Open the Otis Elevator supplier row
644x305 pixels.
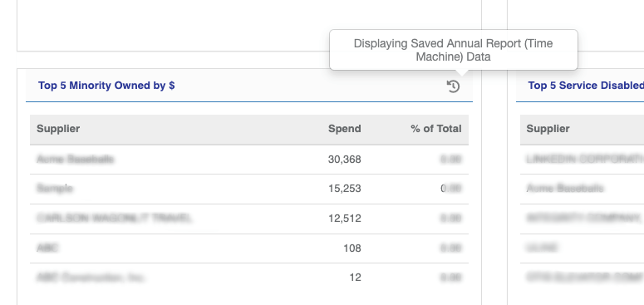point(582,278)
